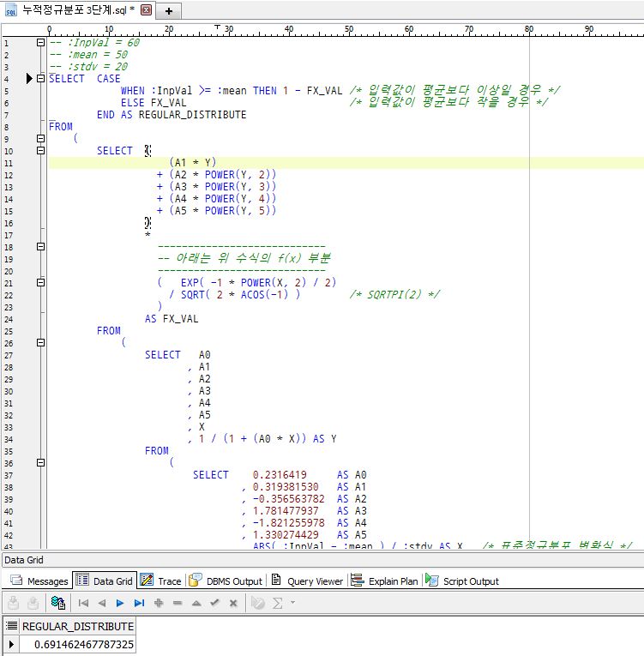Click the SQRTPI(2) comment on line 22

[394, 294]
